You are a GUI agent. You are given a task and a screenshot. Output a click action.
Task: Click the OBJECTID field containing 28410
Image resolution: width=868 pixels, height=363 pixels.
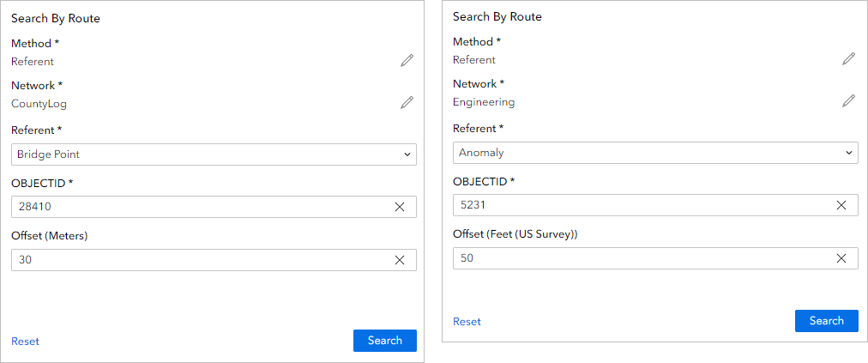point(197,207)
